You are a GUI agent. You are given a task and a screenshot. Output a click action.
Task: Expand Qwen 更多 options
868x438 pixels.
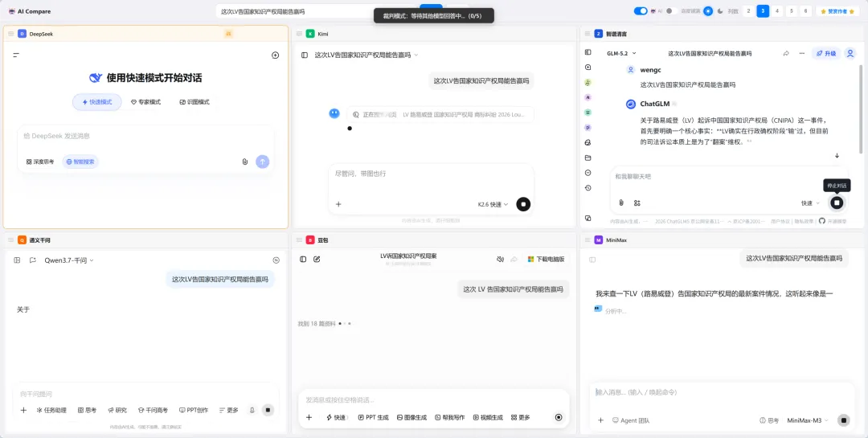228,411
